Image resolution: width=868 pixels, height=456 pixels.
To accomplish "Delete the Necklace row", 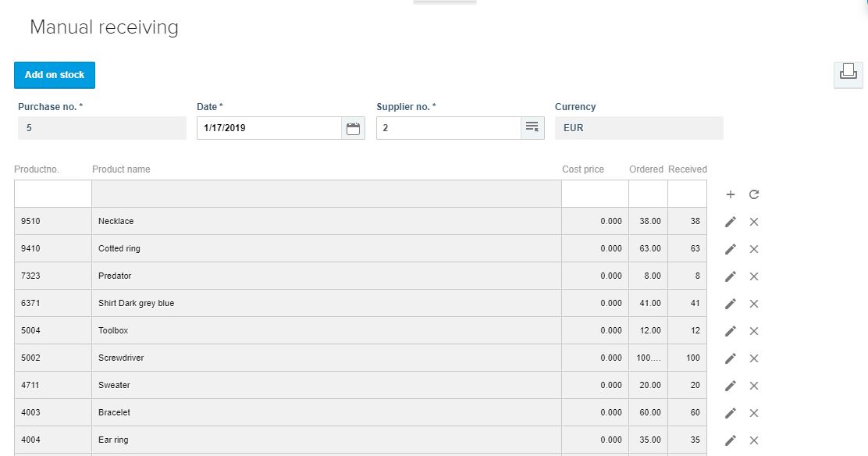I will point(753,222).
